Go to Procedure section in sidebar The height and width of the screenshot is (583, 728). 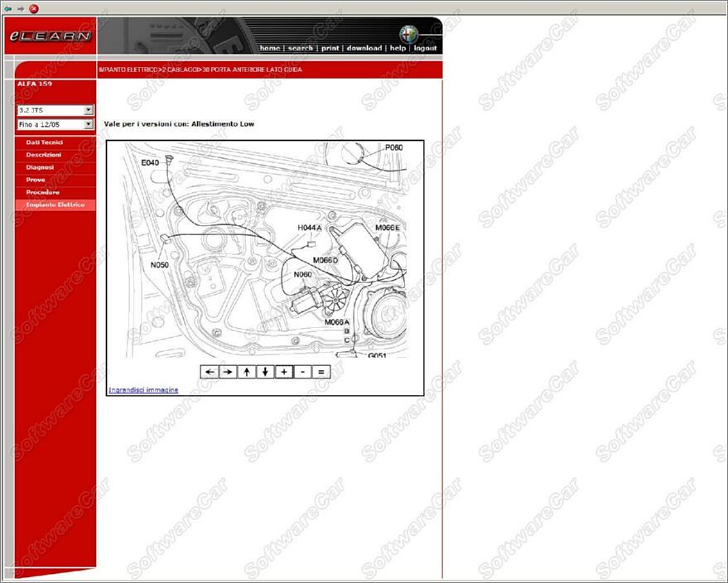click(x=42, y=192)
